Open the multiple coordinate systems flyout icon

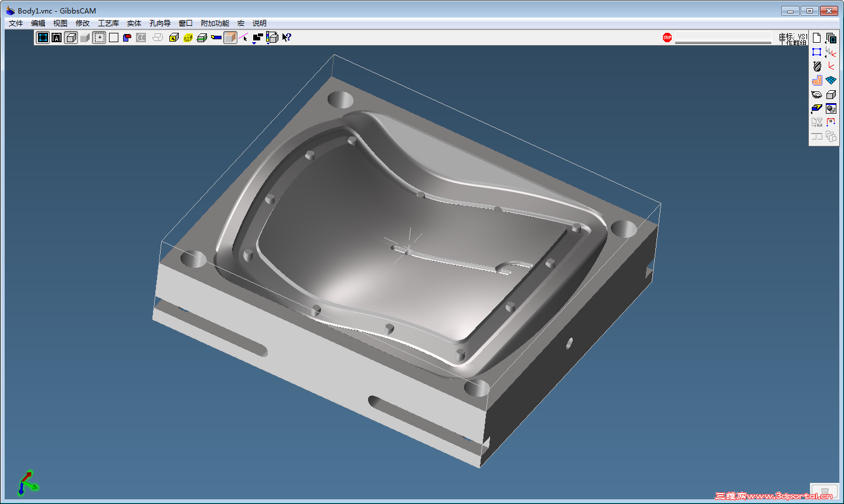click(x=831, y=52)
